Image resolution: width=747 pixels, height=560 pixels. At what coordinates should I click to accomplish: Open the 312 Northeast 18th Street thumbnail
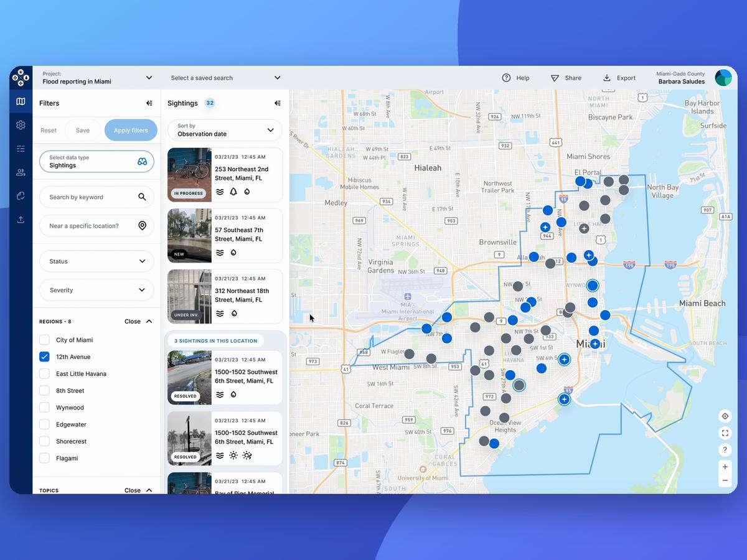190,297
